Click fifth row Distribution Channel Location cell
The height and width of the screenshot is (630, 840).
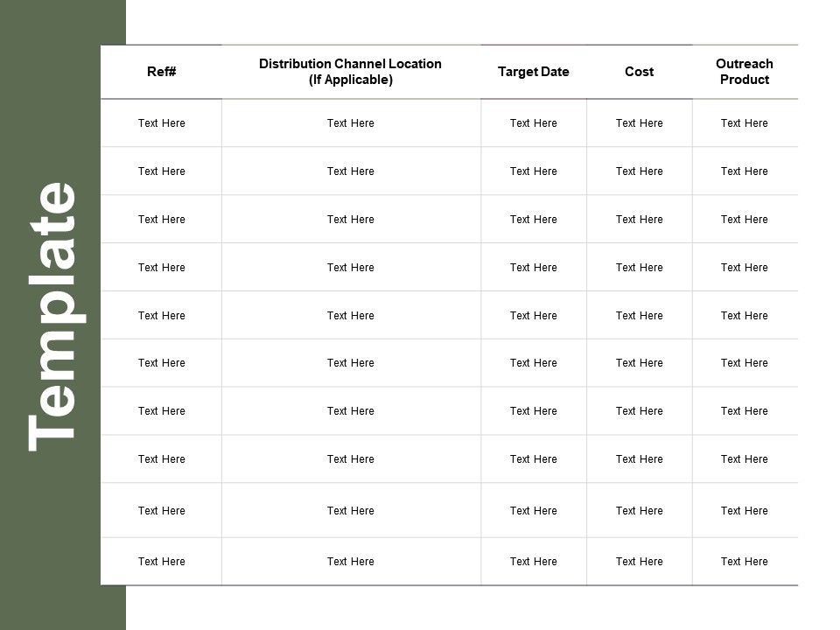(350, 316)
